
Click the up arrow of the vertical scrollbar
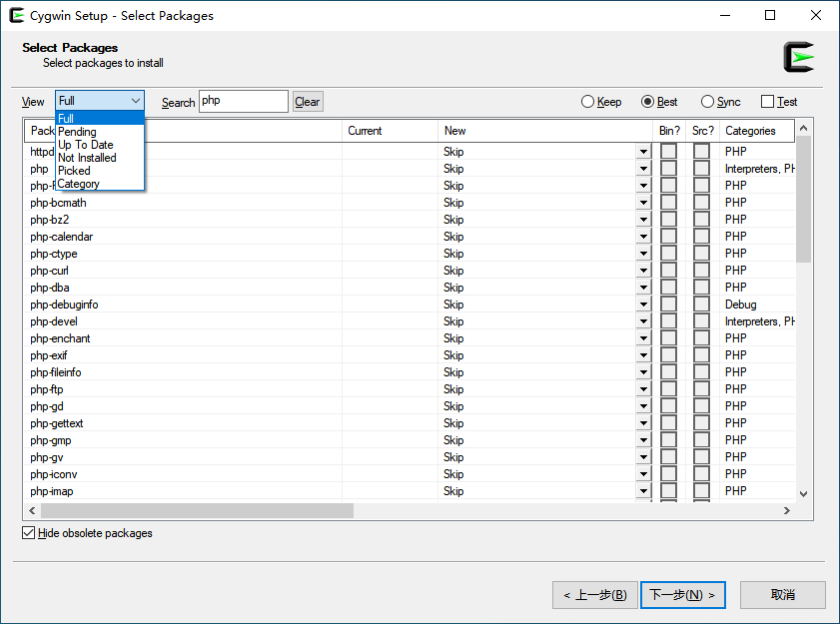[803, 128]
